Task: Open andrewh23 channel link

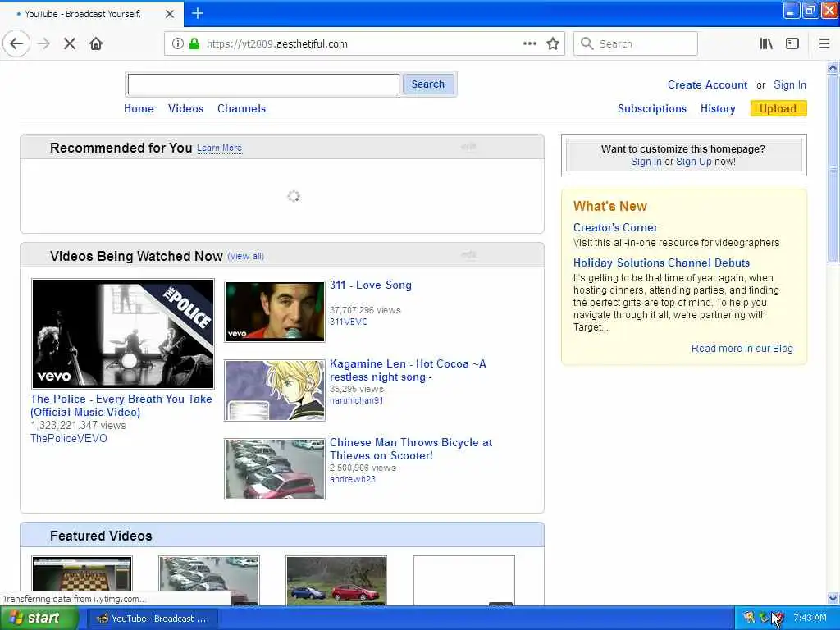Action: [x=353, y=479]
